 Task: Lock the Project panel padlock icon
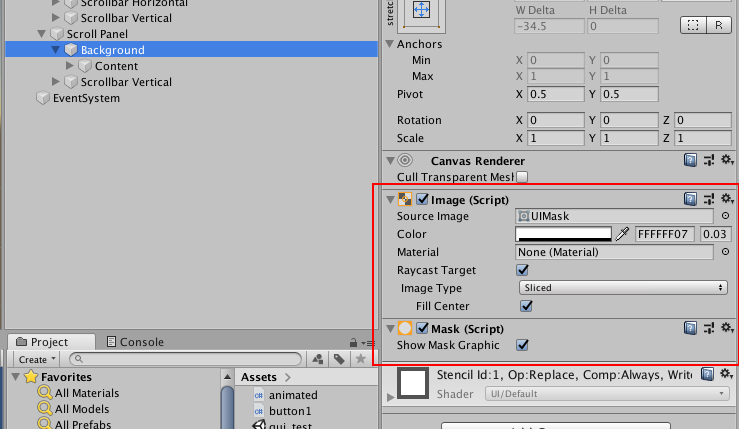[353, 342]
